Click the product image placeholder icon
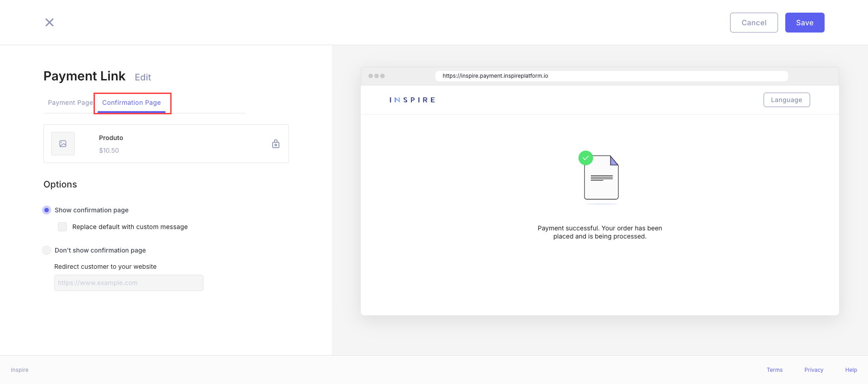The image size is (868, 384). [x=63, y=144]
